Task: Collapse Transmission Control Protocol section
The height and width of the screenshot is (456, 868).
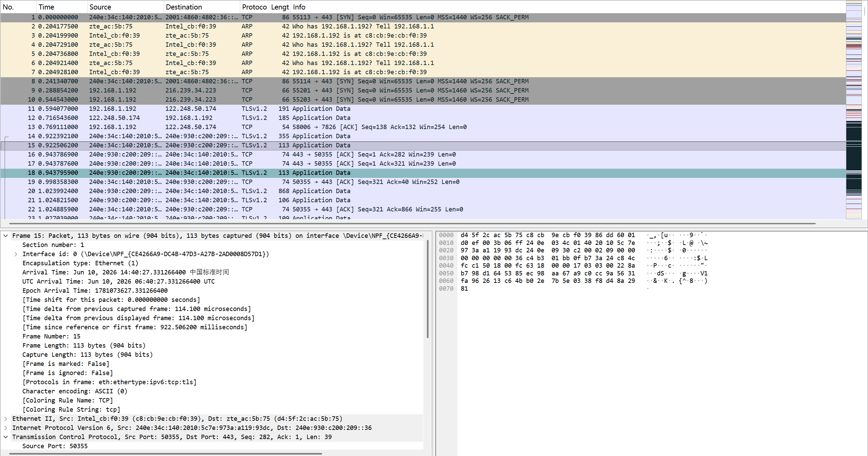Action: point(5,437)
